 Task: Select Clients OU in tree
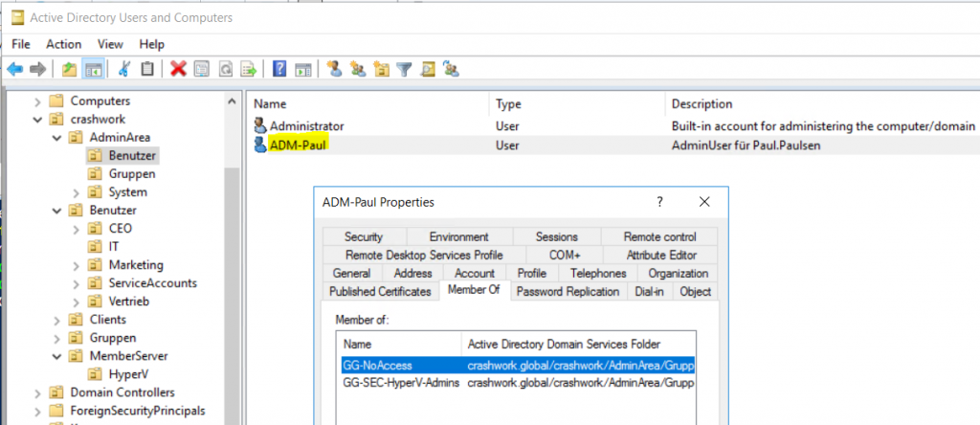(107, 320)
